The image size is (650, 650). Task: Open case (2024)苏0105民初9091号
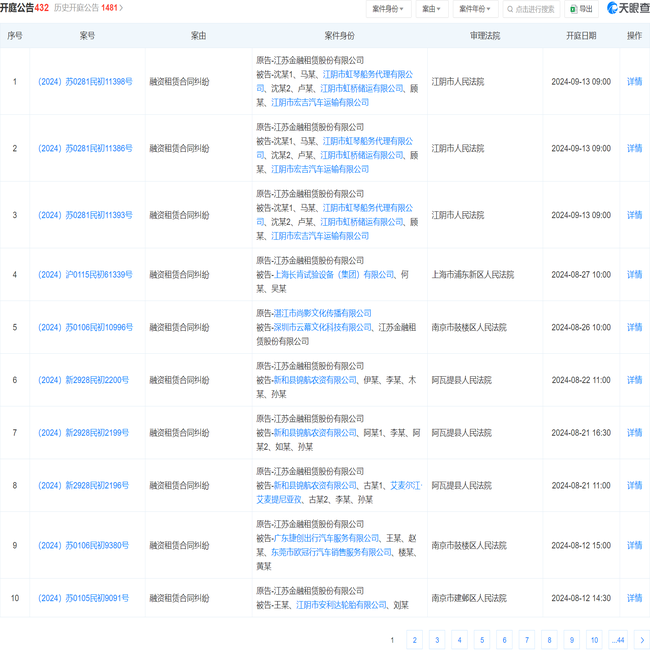[83, 598]
